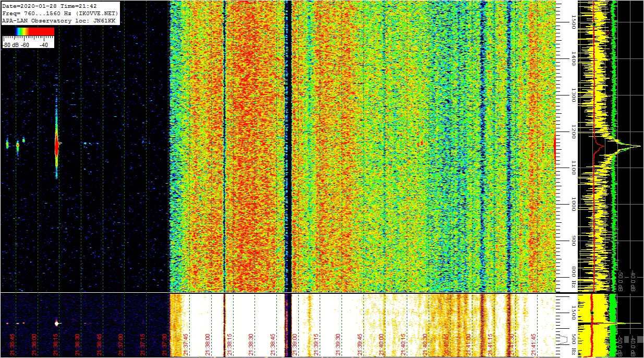Select the 21:39:00 time marker
The height and width of the screenshot is (358, 644).
click(x=295, y=344)
